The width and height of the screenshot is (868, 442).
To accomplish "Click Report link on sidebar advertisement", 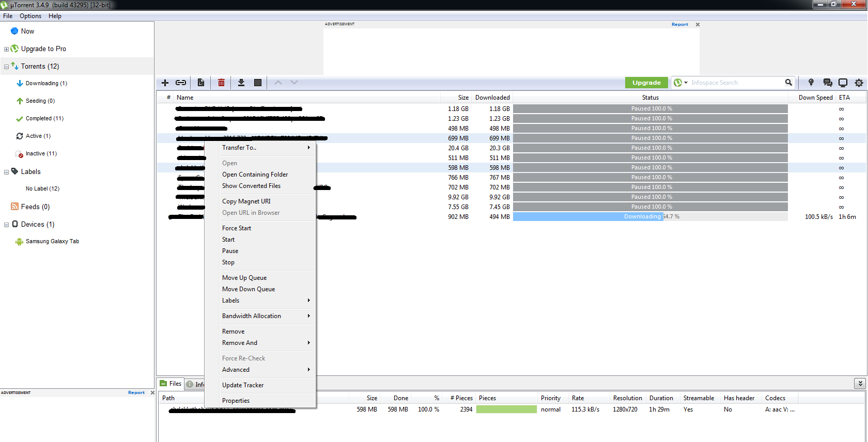I will [136, 392].
